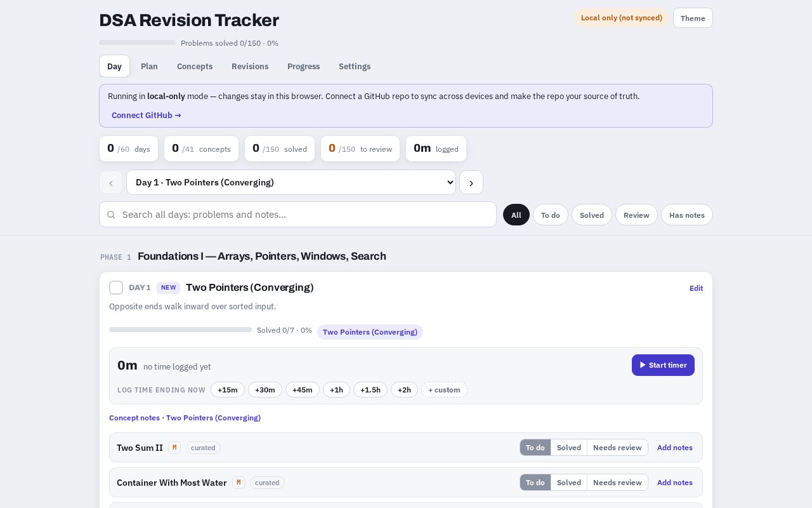Log +1.5h of time

(370, 390)
